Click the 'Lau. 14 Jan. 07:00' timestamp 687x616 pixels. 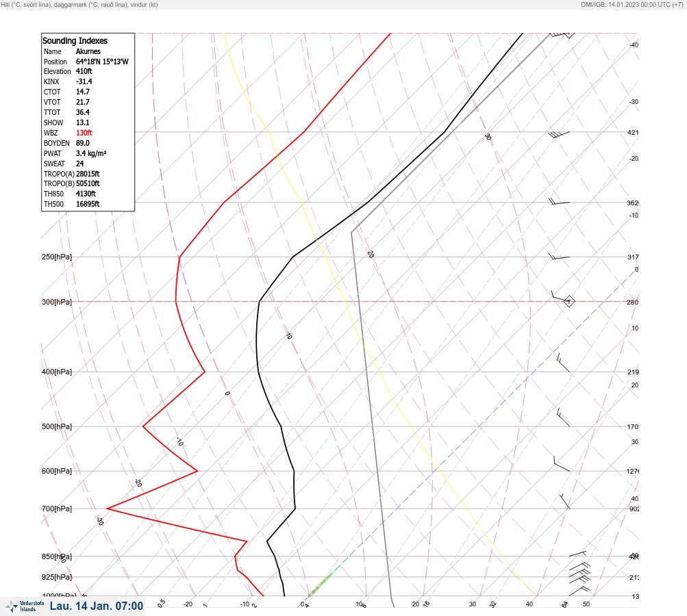point(97,606)
